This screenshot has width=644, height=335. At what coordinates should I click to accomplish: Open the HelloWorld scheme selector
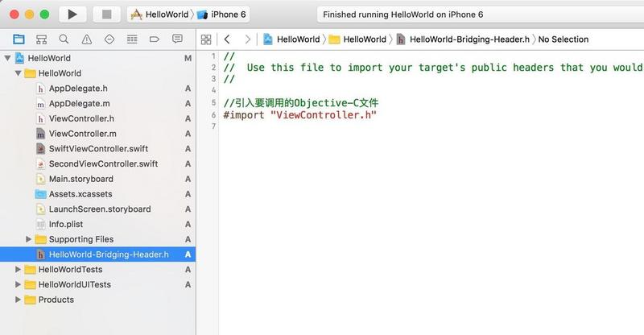click(x=159, y=14)
